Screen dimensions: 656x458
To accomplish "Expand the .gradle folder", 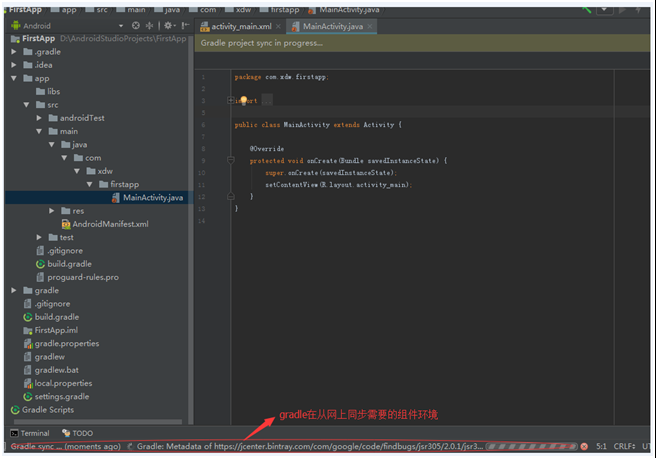I will click(14, 52).
